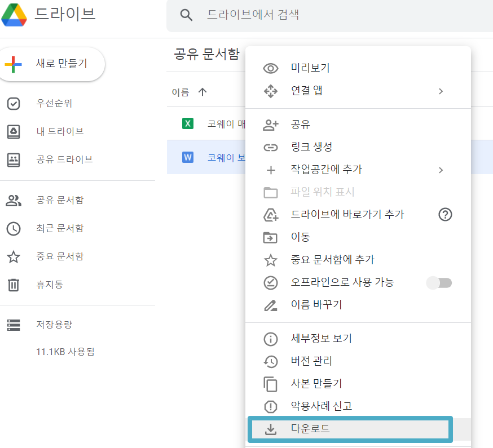
Task: Click the Google Drive logo icon
Action: (14, 15)
